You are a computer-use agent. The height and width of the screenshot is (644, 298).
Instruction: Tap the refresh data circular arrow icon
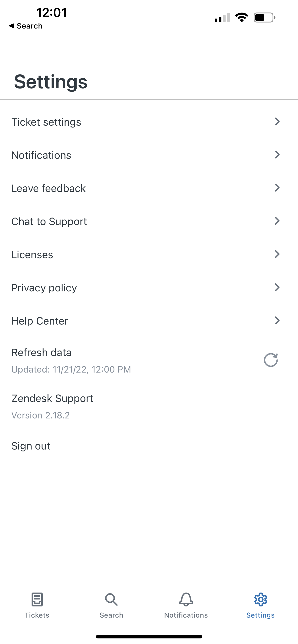(271, 360)
